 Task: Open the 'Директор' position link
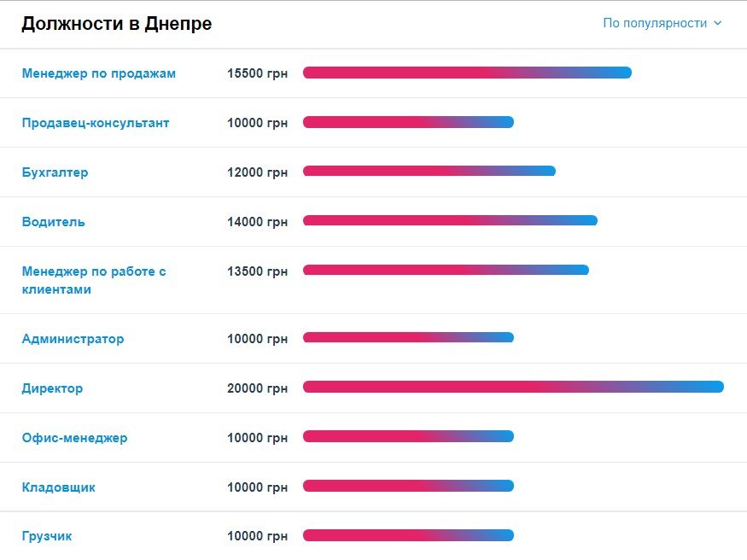click(52, 388)
